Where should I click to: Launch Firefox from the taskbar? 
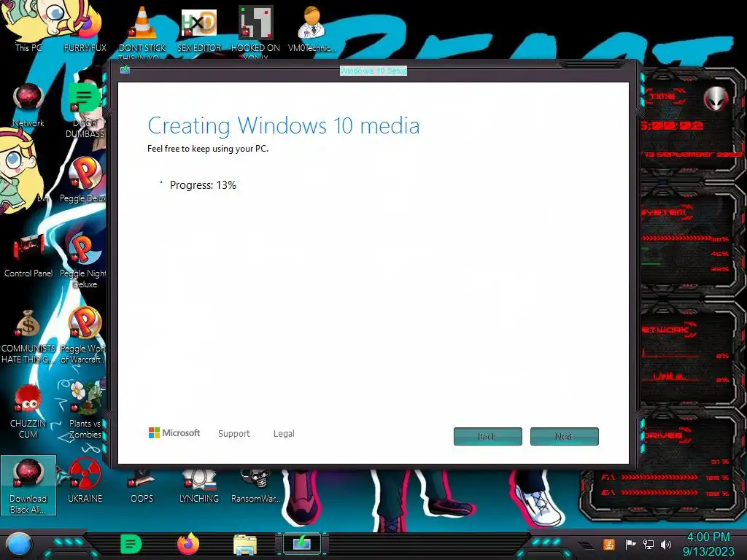pos(188,544)
